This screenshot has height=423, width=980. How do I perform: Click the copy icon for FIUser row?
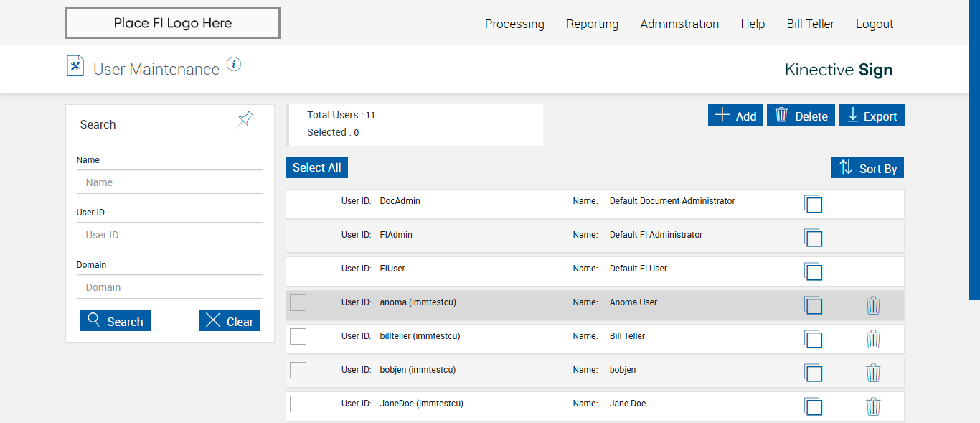[813, 271]
